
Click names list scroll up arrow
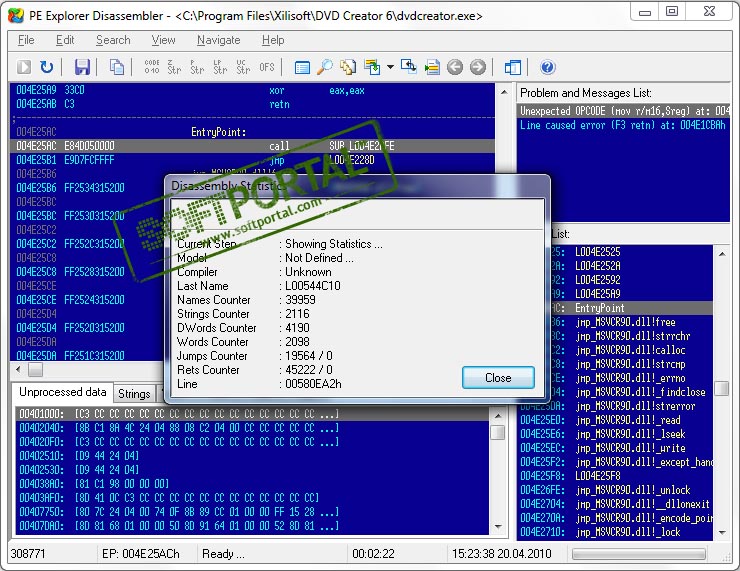722,254
